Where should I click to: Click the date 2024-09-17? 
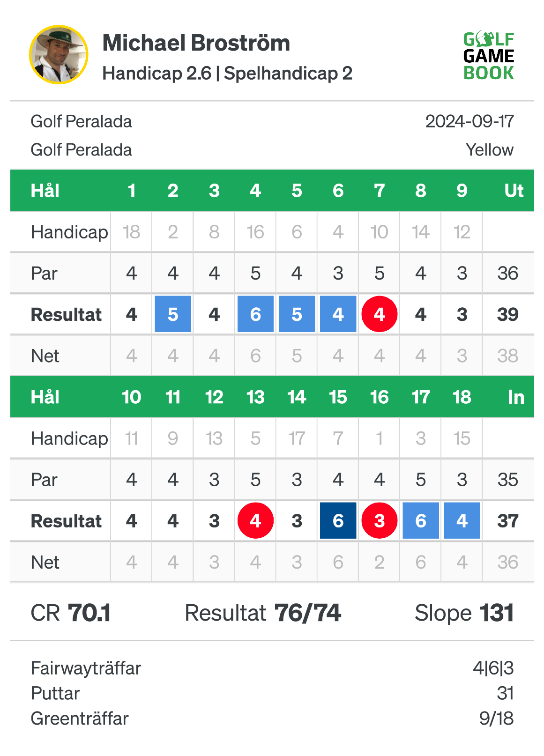point(469,121)
